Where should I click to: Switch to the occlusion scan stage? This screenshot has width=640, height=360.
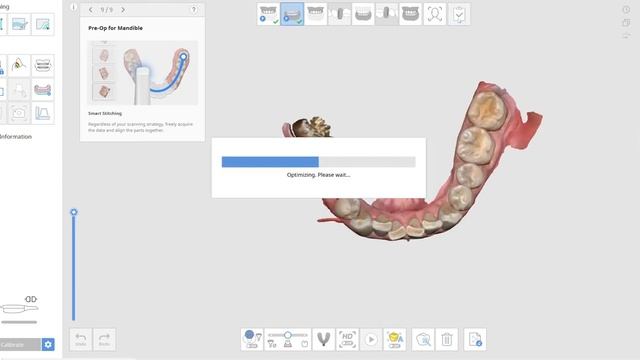(x=411, y=14)
